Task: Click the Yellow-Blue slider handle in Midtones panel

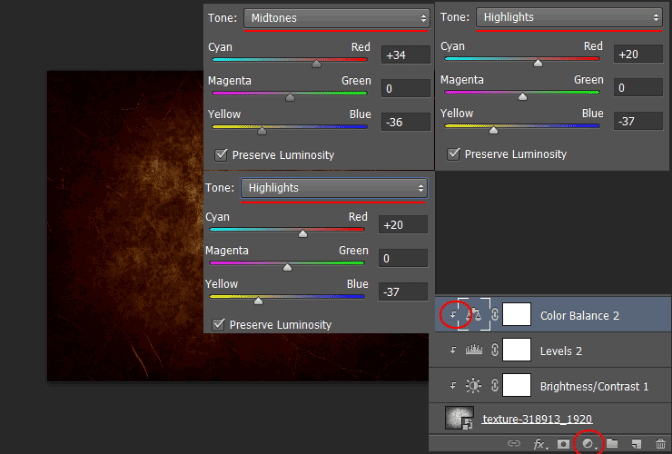Action: click(262, 131)
